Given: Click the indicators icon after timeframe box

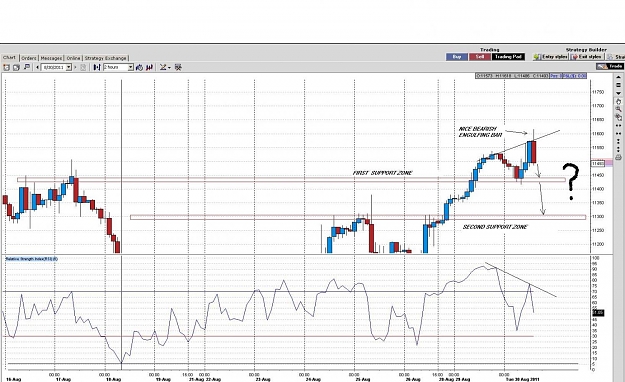Looking at the screenshot, I should (139, 67).
